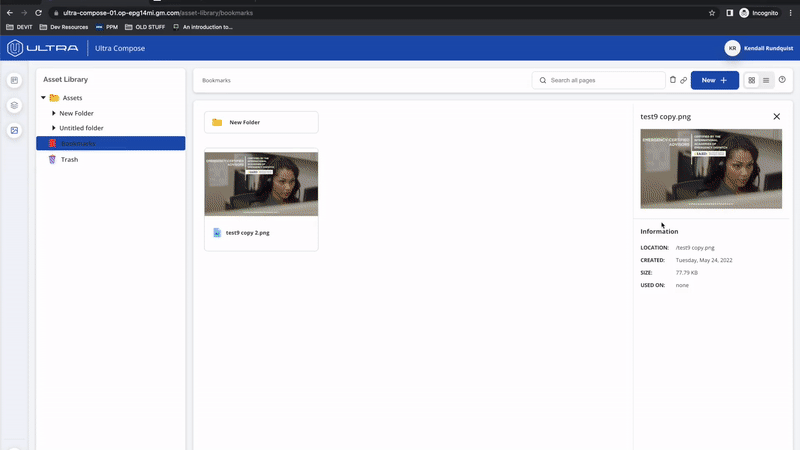This screenshot has height=450, width=800.
Task: Click the copy link icon
Action: click(684, 80)
